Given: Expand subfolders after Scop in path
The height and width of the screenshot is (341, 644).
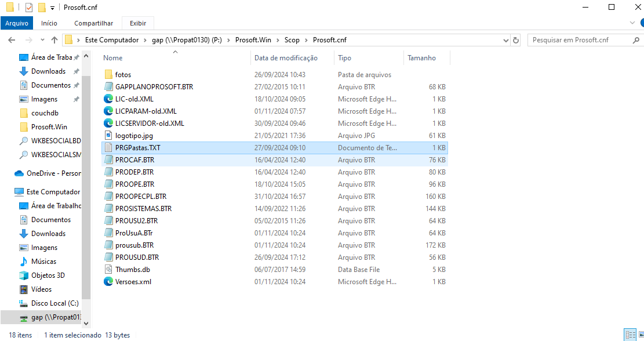Looking at the screenshot, I should 307,40.
